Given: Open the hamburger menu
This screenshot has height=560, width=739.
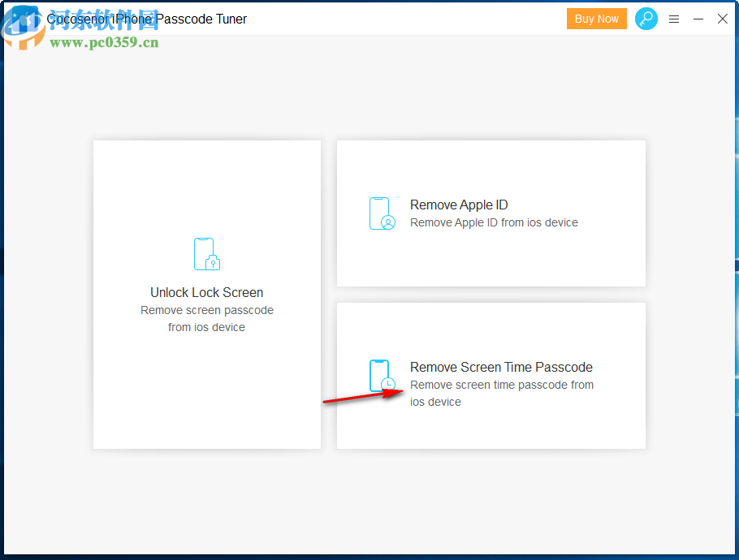Looking at the screenshot, I should tap(674, 19).
